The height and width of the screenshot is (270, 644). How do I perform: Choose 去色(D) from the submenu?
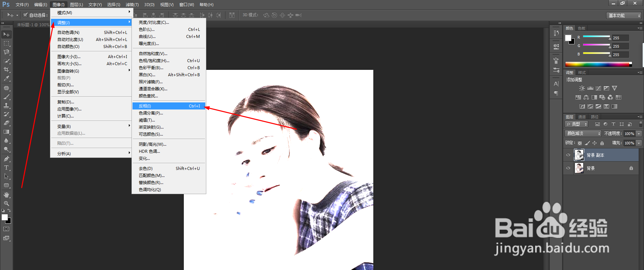click(x=169, y=169)
